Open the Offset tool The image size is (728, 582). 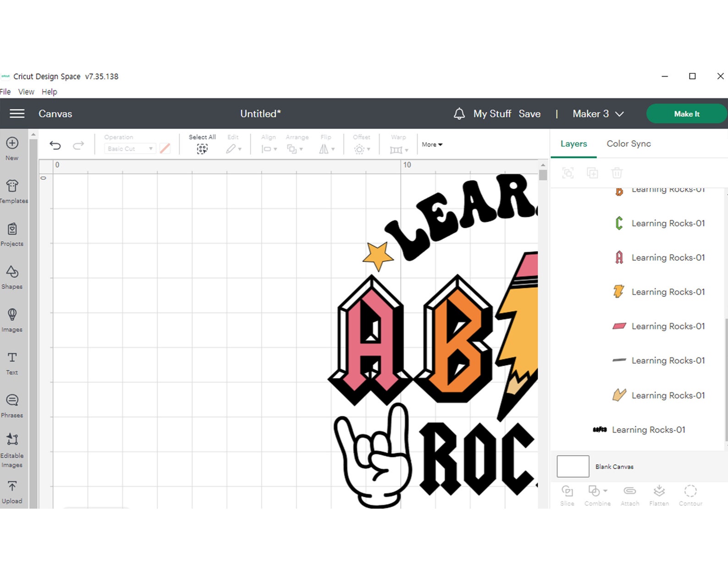click(x=362, y=148)
